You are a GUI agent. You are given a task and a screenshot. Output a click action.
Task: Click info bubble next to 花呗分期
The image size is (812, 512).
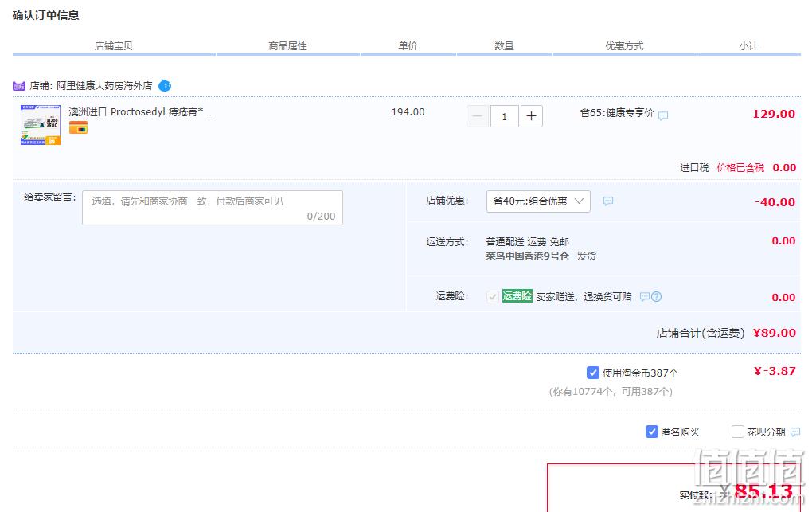pos(795,432)
